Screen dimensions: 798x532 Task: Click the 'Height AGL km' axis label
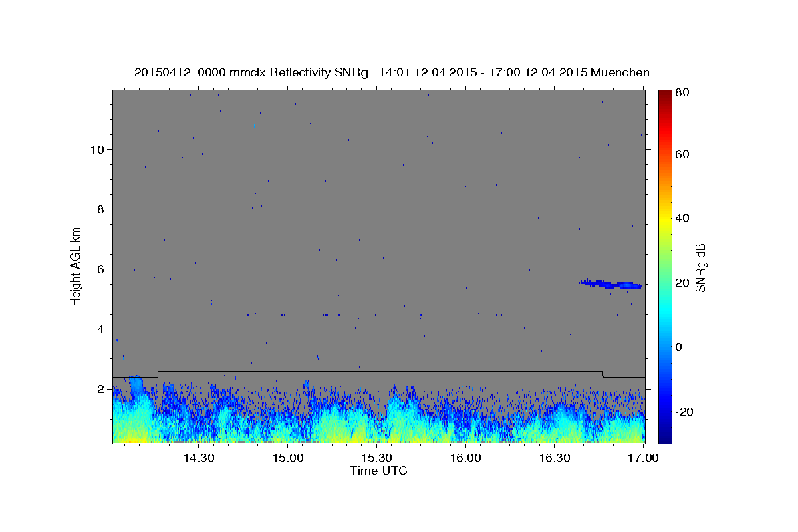pyautogui.click(x=76, y=266)
